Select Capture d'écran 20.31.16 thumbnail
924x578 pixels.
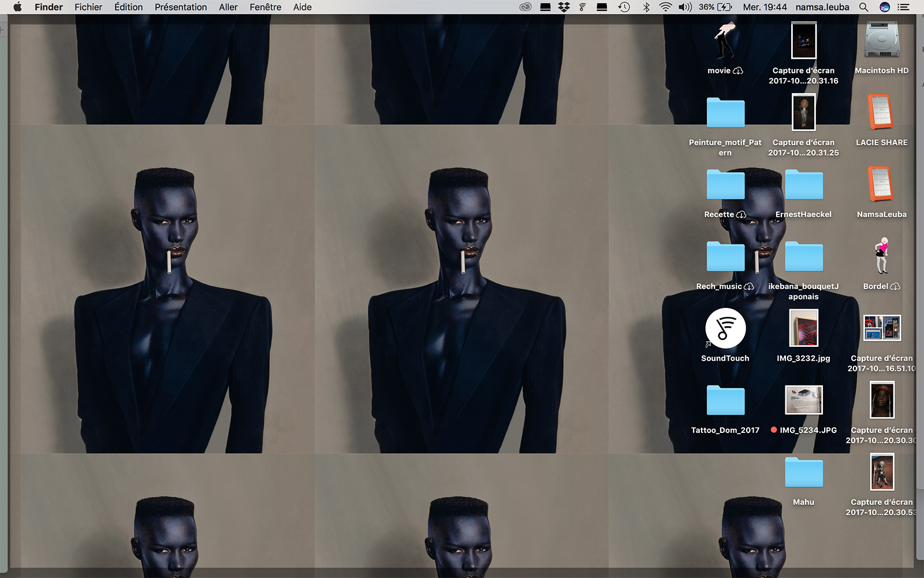[x=803, y=40]
